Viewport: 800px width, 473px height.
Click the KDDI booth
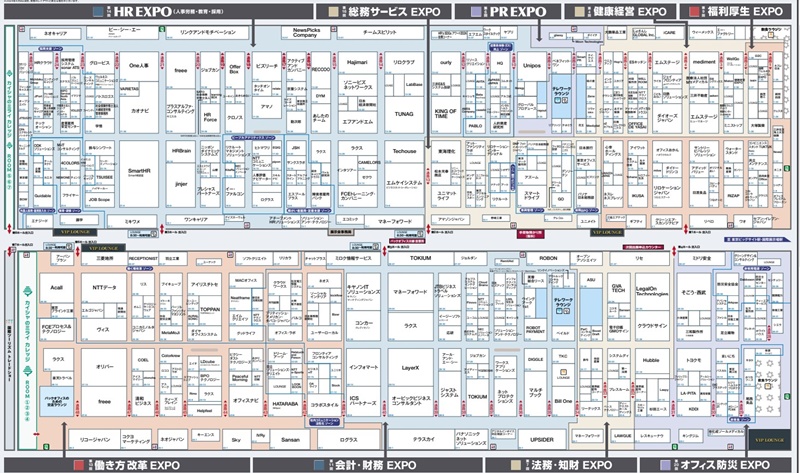(693, 409)
